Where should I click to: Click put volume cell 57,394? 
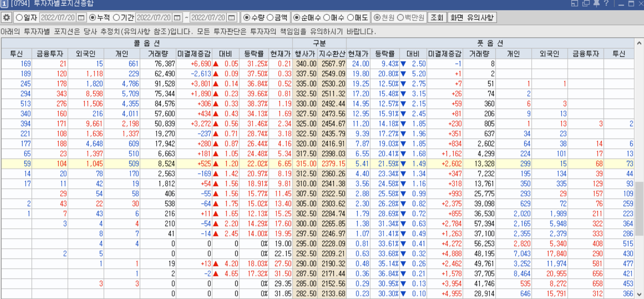point(479,223)
